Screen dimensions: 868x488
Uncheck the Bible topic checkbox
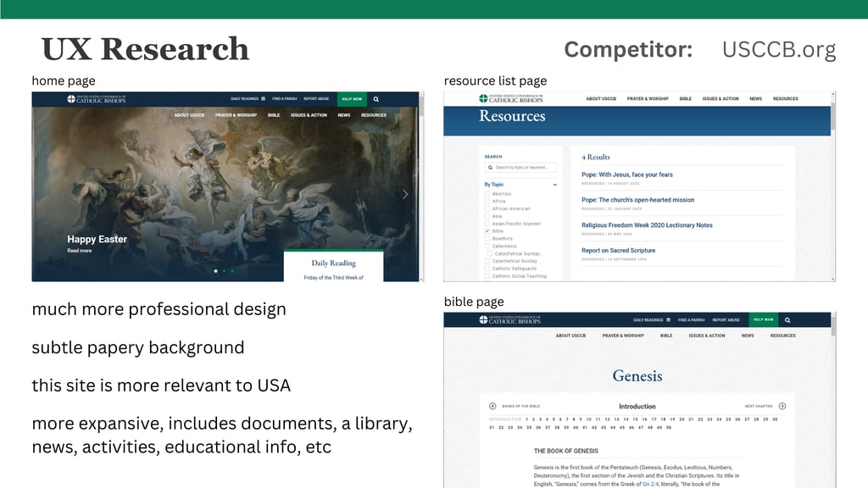click(487, 231)
